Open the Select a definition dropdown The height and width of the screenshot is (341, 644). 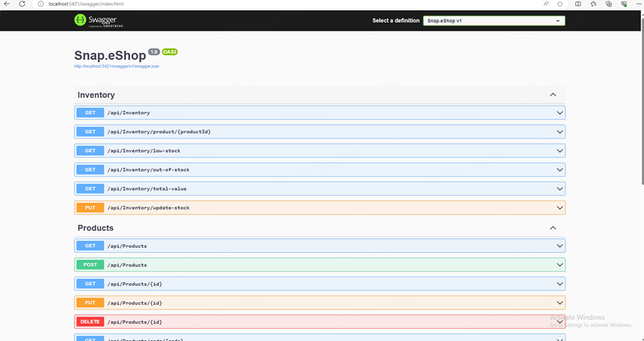coord(494,21)
